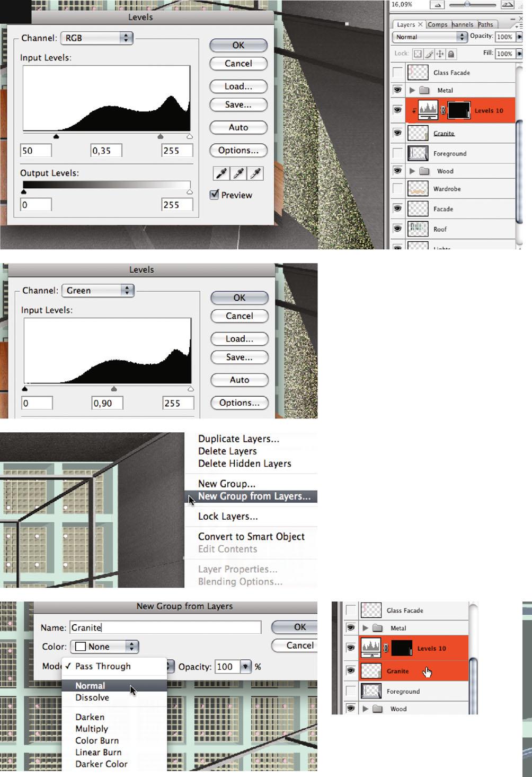Image resolution: width=532 pixels, height=777 pixels.
Task: Click the Navigator zoom out mountain icon
Action: [x=438, y=5]
